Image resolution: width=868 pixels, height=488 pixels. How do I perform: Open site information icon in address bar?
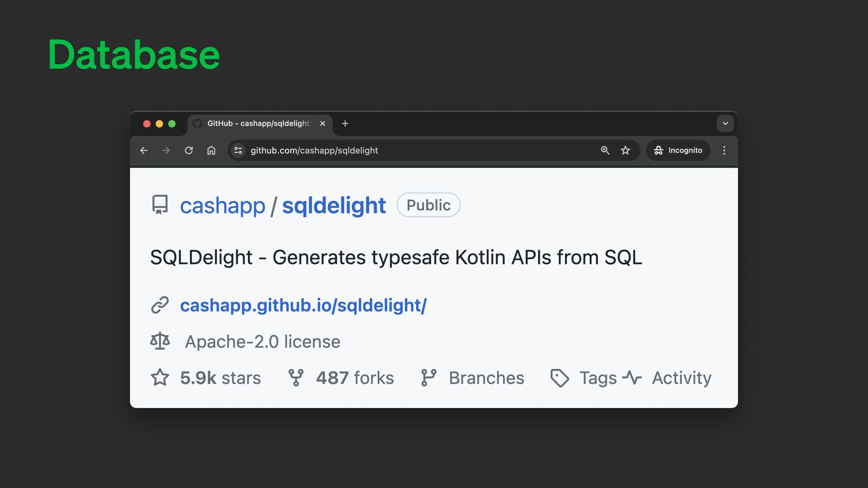click(238, 150)
